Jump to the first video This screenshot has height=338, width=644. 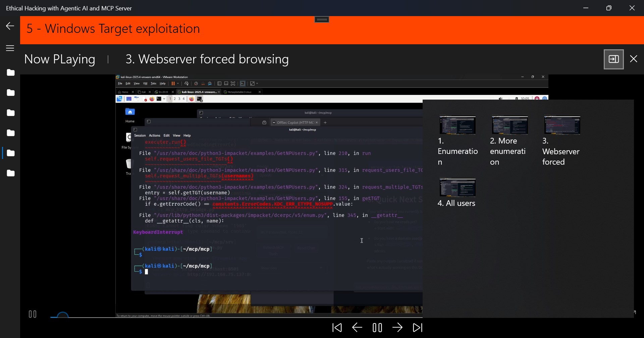[337, 328]
